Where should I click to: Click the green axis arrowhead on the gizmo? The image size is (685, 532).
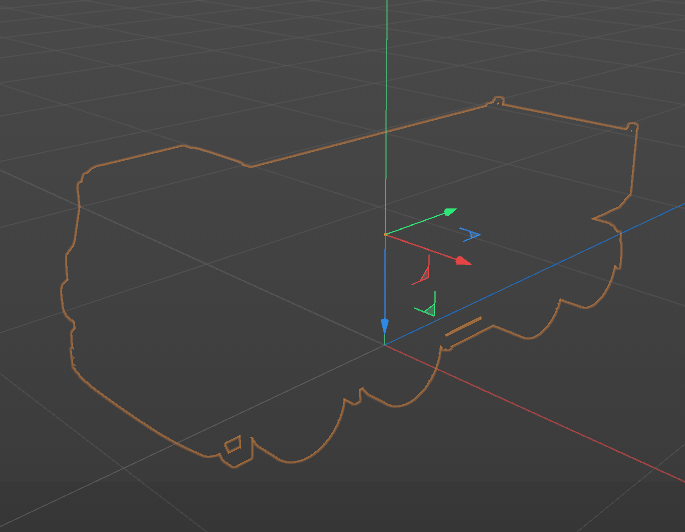point(450,212)
